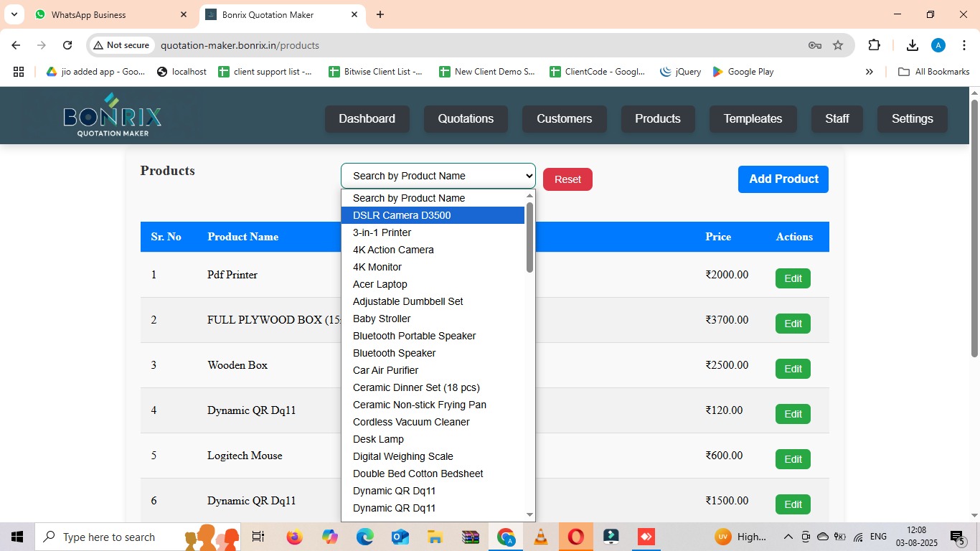This screenshot has width=980, height=551.
Task: Open new browser tab
Action: [x=380, y=14]
